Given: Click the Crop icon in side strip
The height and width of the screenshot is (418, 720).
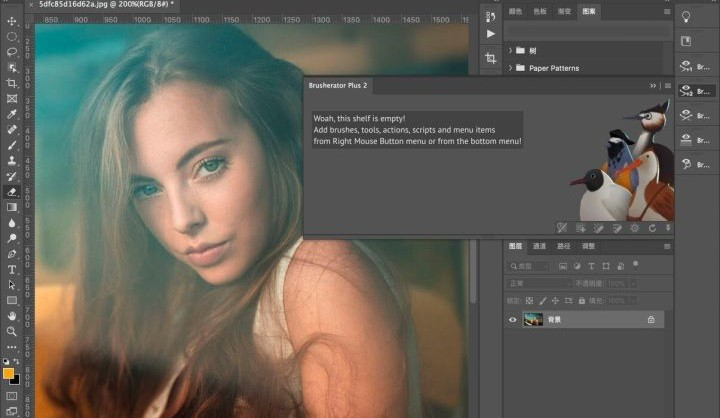Looking at the screenshot, I should [490, 59].
